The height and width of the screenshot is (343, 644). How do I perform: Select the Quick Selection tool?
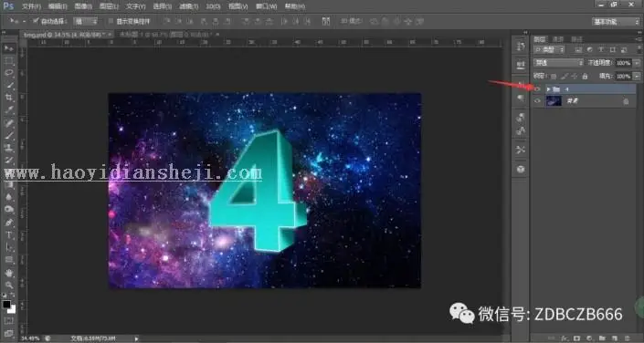coord(9,86)
